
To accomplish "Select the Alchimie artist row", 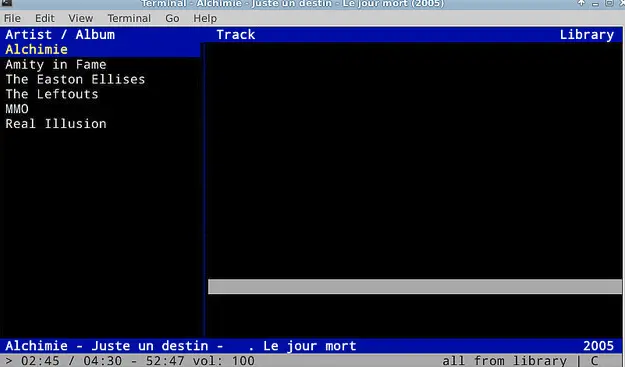I will point(100,49).
